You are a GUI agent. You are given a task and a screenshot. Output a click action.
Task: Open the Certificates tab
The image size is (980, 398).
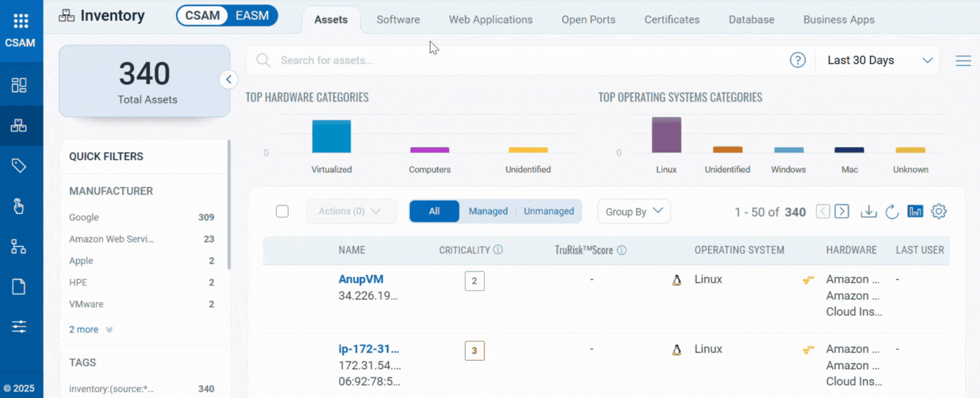tap(672, 20)
